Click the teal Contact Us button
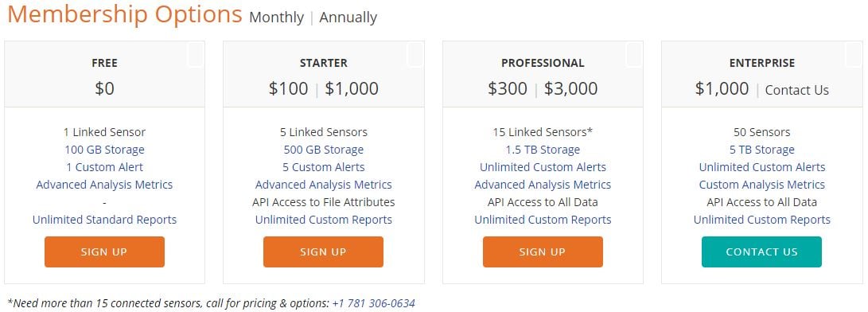 761,252
